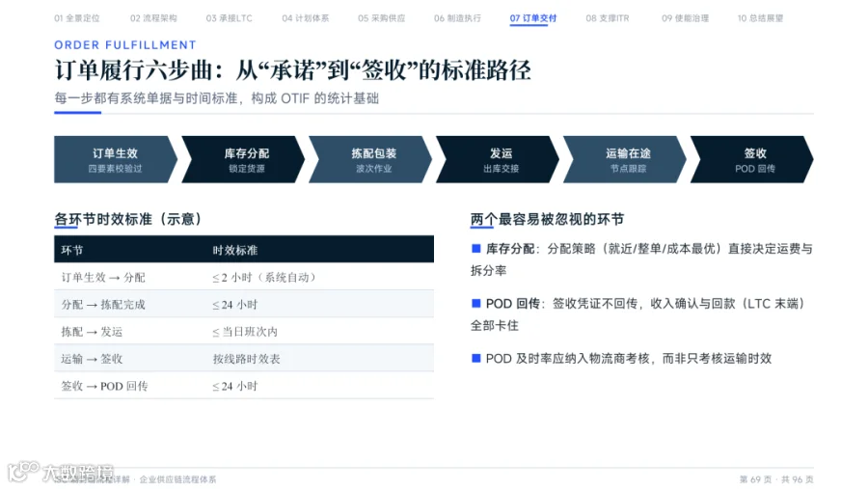Click the 拣配包装 chevron step

[371, 159]
